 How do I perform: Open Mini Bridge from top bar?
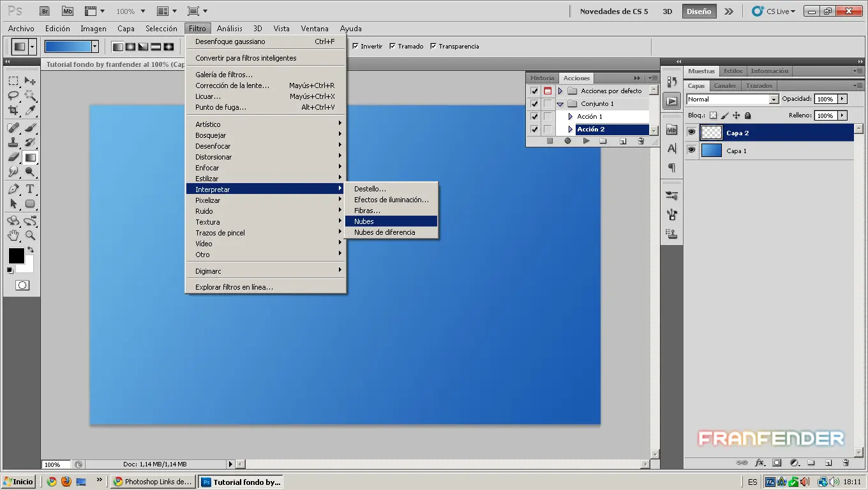pyautogui.click(x=67, y=11)
